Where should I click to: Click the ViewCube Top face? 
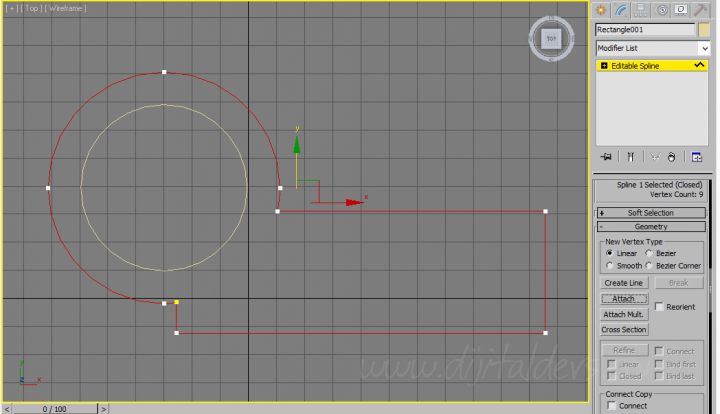pos(551,39)
